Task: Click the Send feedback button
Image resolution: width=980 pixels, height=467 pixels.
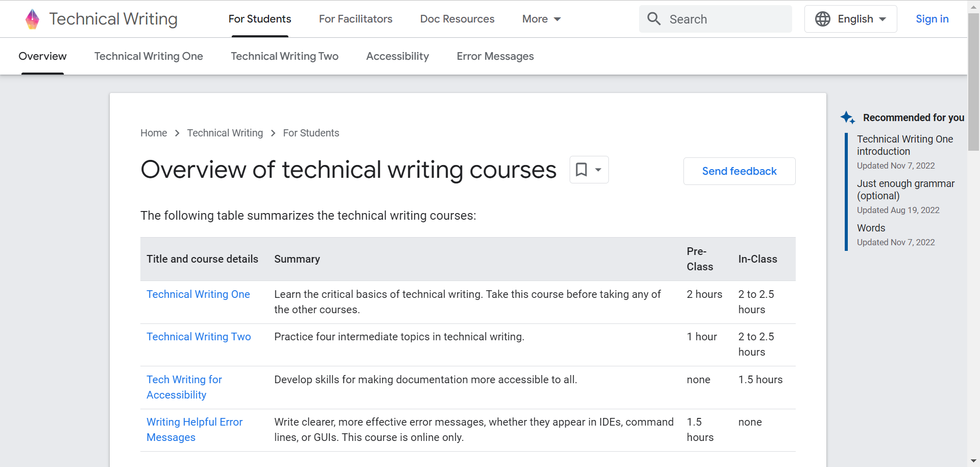Action: coord(739,171)
